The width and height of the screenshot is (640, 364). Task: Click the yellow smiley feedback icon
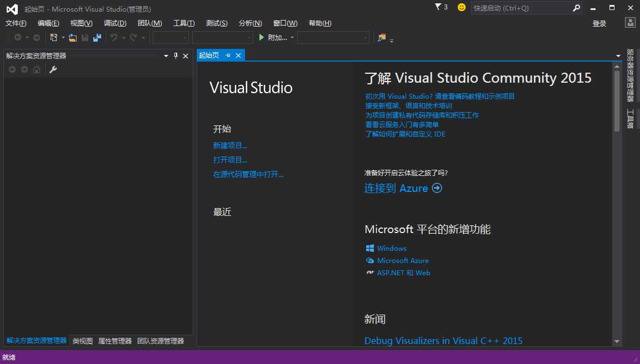click(462, 7)
